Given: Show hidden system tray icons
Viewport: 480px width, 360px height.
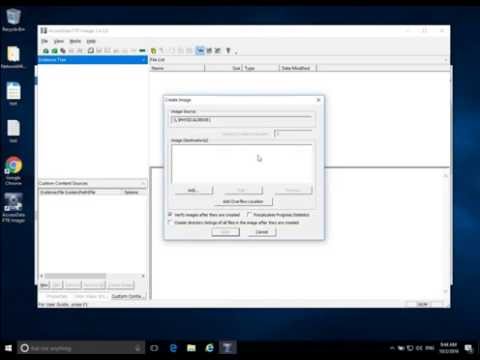Looking at the screenshot, I should pos(392,348).
